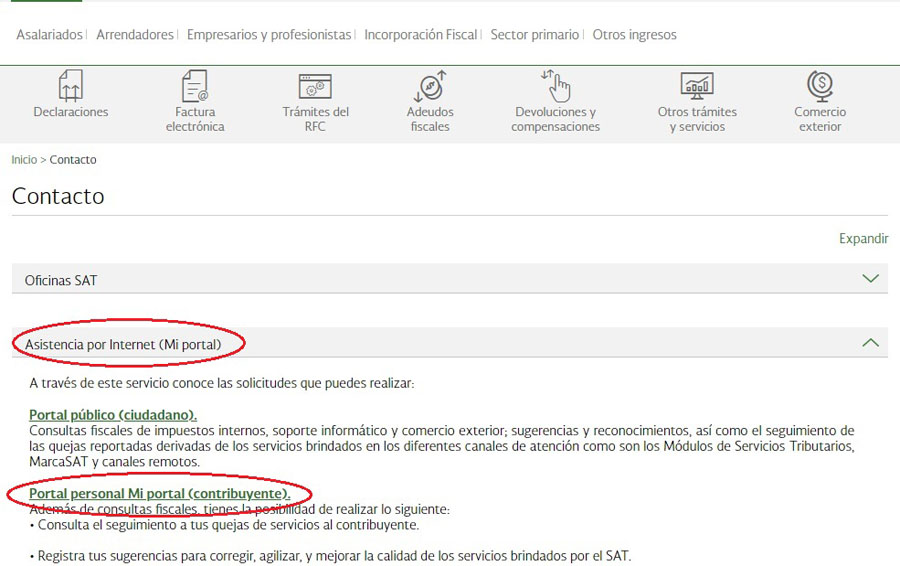Screen dimensions: 900x566
Task: Click the Comercio exterior globe icon
Action: click(820, 86)
